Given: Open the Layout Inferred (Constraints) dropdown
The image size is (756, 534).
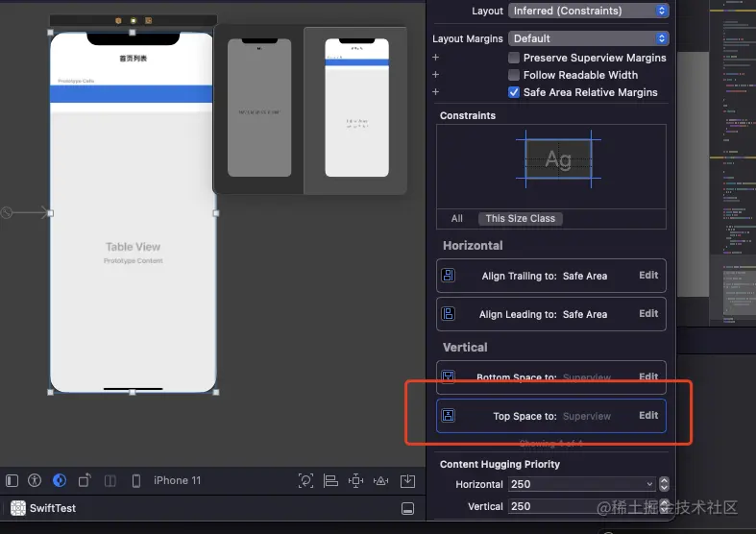Looking at the screenshot, I should pos(589,11).
